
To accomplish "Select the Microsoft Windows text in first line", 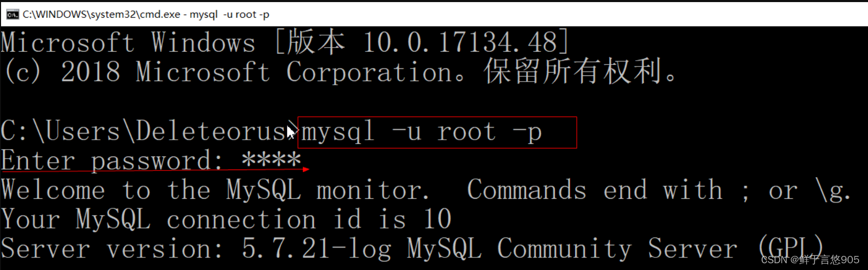I will (128, 42).
